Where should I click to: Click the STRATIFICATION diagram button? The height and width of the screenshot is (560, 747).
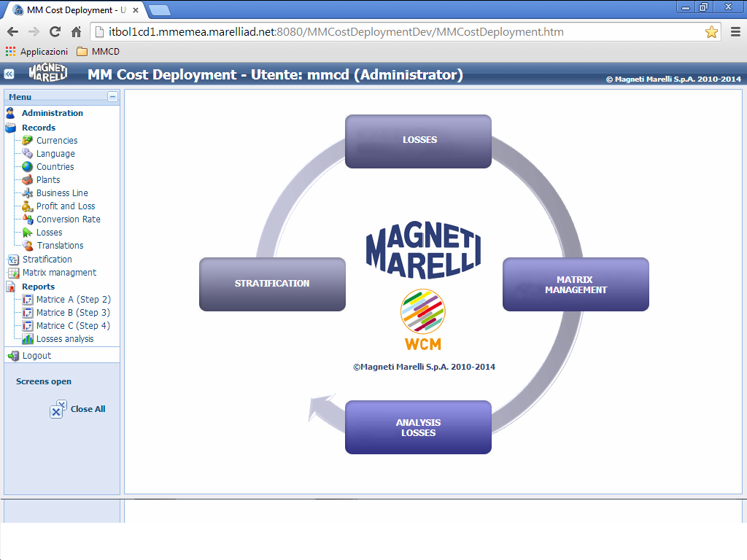tap(273, 284)
